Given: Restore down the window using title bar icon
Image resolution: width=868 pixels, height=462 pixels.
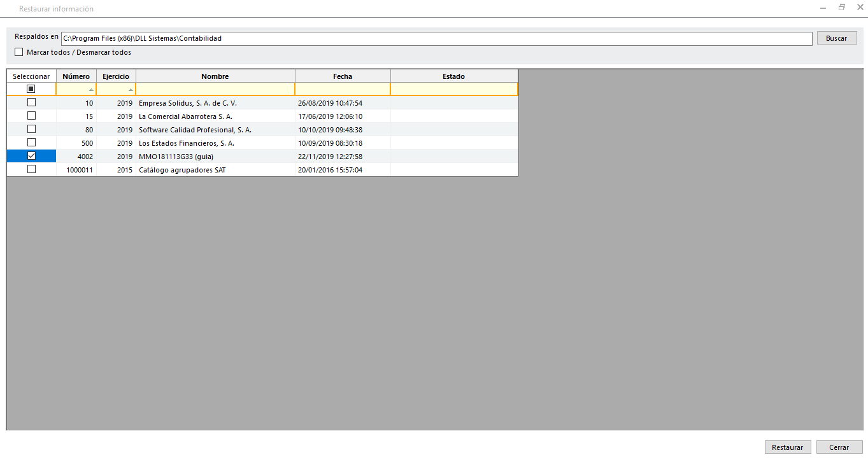Looking at the screenshot, I should coord(841,8).
